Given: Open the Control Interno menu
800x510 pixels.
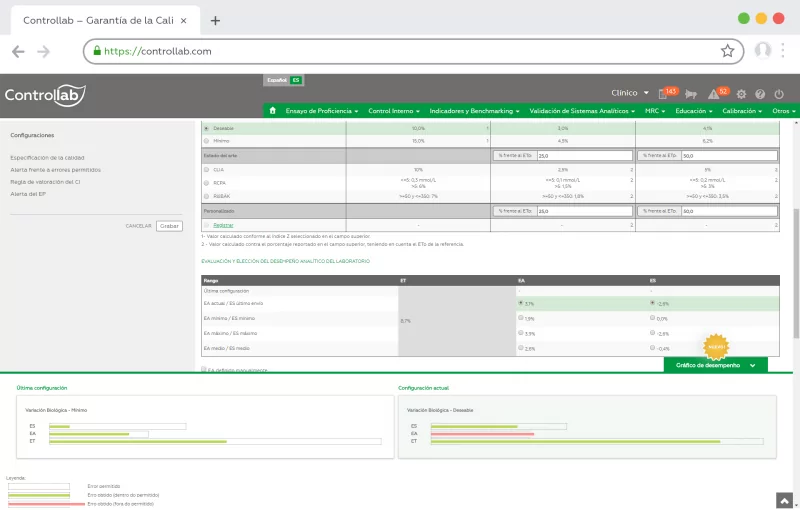Looking at the screenshot, I should click(394, 111).
